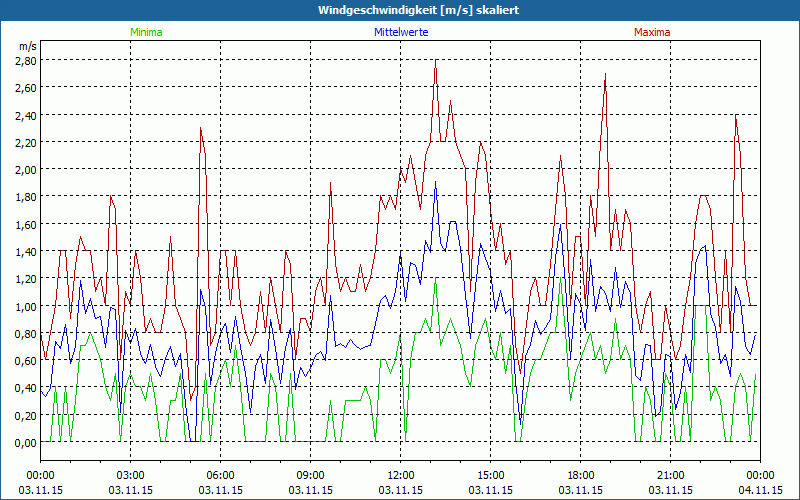Click the y-axis value 1,20
The width and height of the screenshot is (800, 500).
[x=26, y=279]
